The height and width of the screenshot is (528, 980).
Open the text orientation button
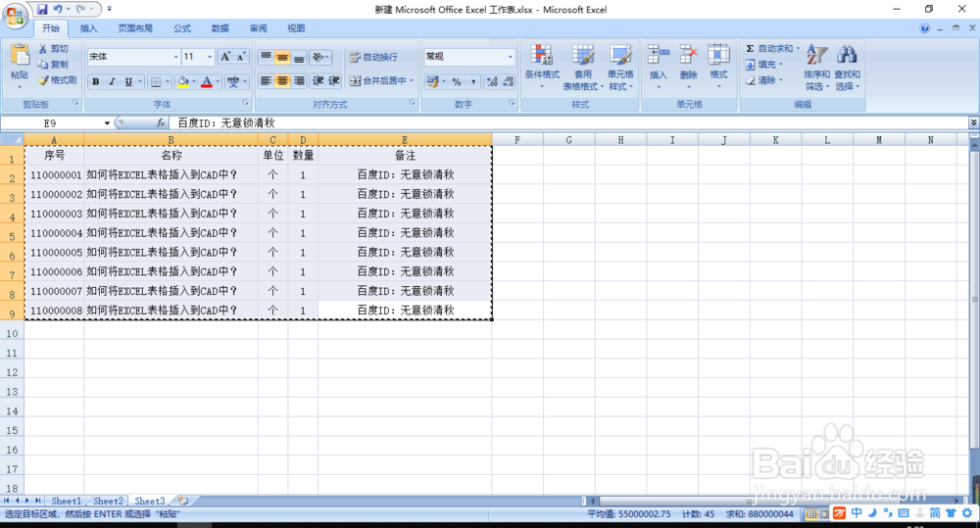[319, 58]
